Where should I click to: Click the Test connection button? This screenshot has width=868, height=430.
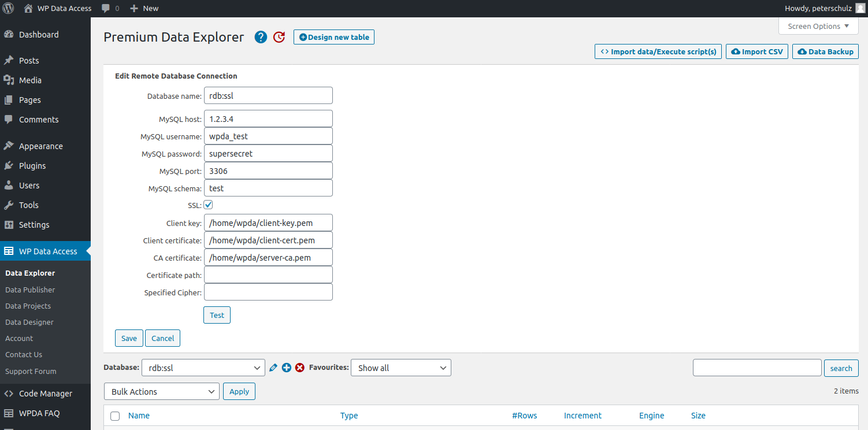point(217,315)
